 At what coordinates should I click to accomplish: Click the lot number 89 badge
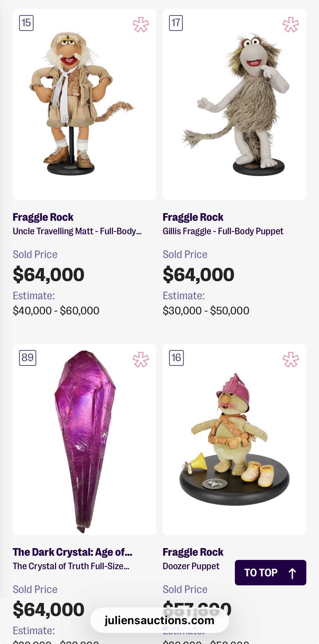[x=28, y=358]
